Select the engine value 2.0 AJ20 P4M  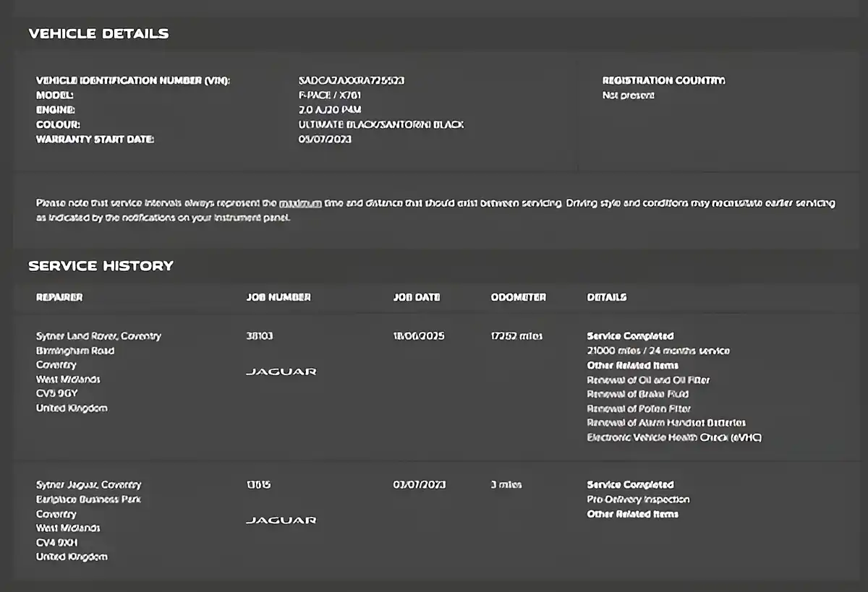click(329, 110)
